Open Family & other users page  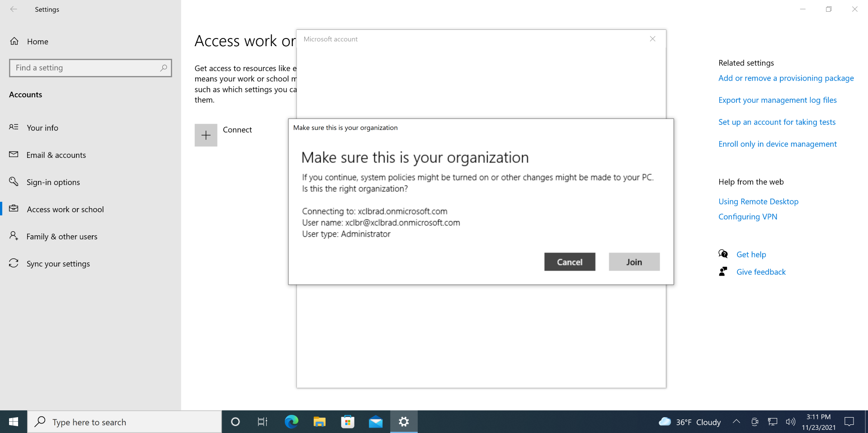[61, 237]
